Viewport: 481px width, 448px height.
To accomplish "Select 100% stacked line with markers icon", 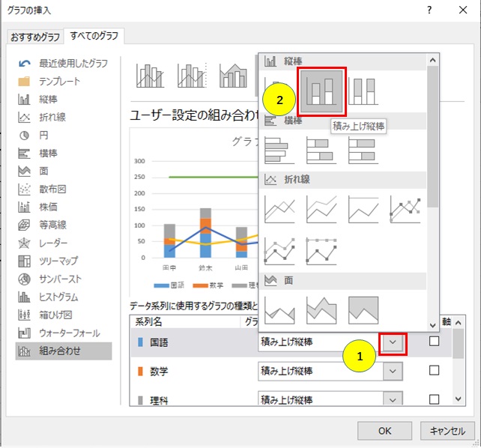I will pyautogui.click(x=321, y=252).
